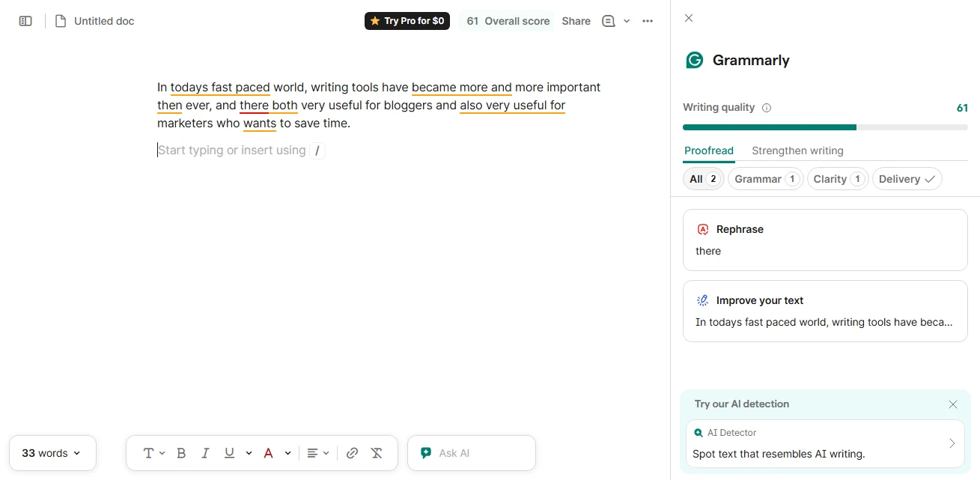Filter suggestions by Clarity
The width and height of the screenshot is (980, 480).
tap(838, 179)
